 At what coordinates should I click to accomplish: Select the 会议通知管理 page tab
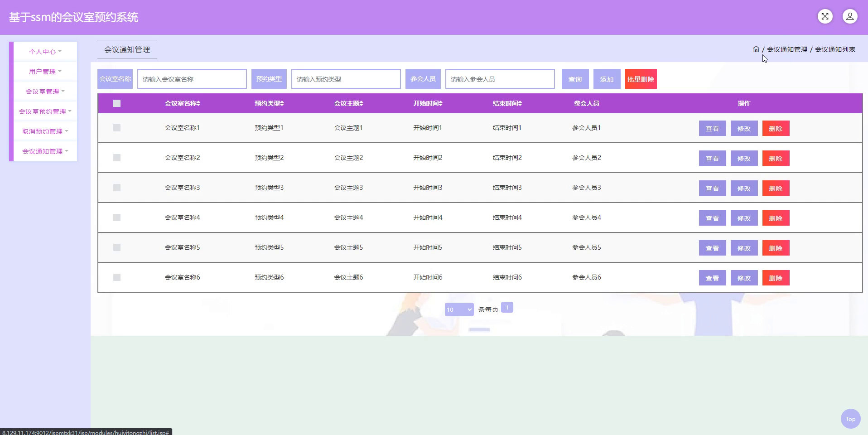click(x=127, y=49)
